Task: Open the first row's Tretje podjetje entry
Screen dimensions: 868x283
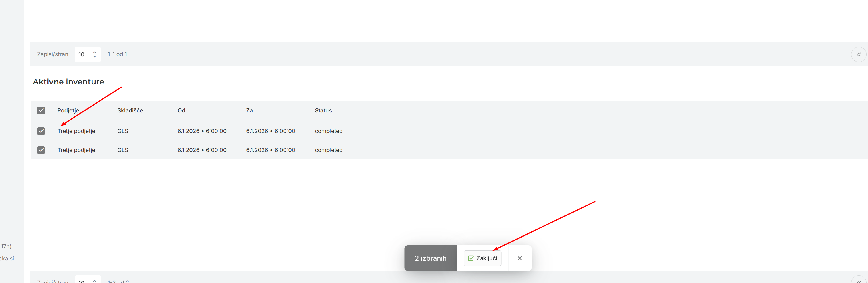Action: click(x=76, y=131)
